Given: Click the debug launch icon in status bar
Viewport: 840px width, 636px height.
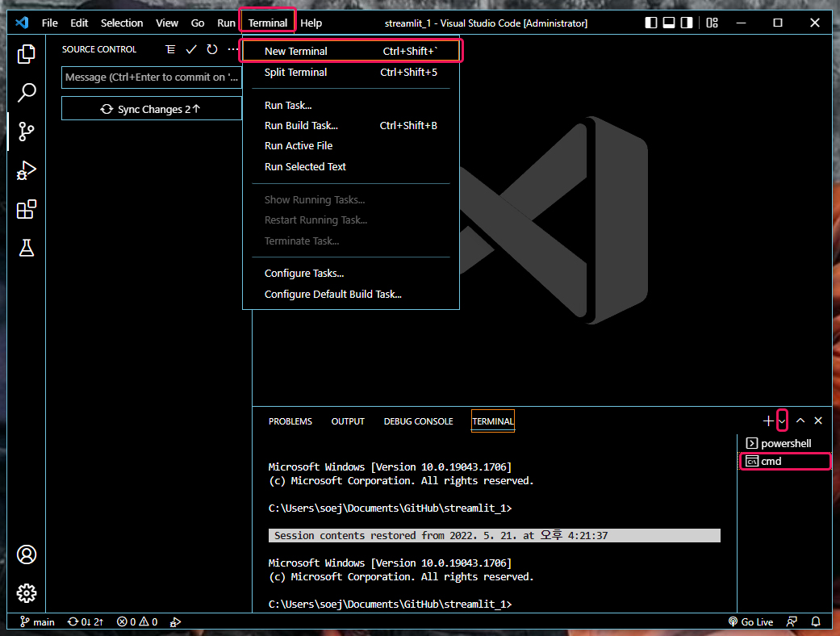Looking at the screenshot, I should 175,621.
